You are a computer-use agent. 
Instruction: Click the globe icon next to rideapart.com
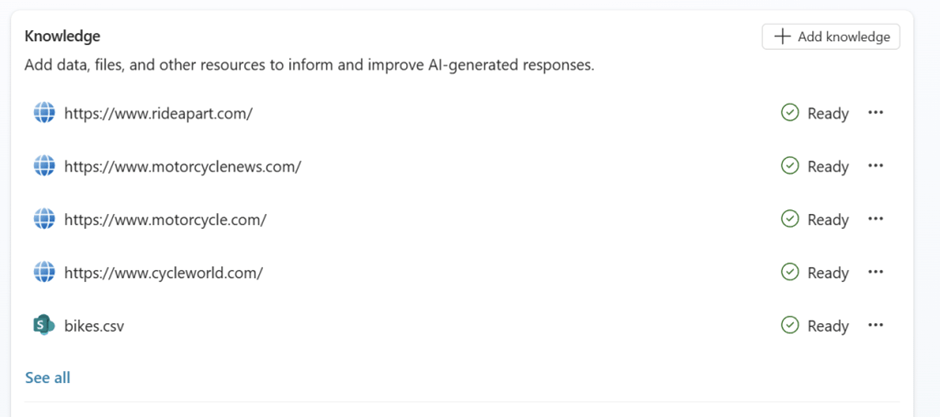pyautogui.click(x=44, y=113)
